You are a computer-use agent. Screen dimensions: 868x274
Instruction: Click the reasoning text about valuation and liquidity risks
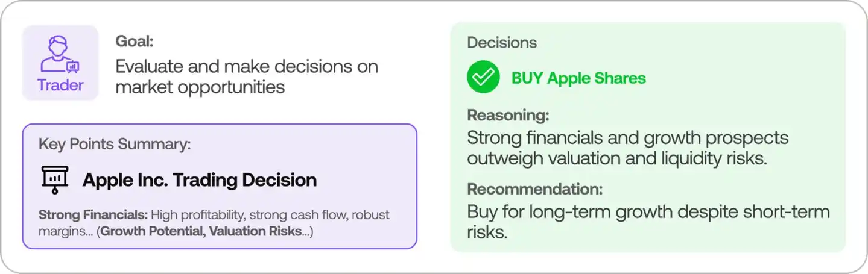click(x=627, y=149)
